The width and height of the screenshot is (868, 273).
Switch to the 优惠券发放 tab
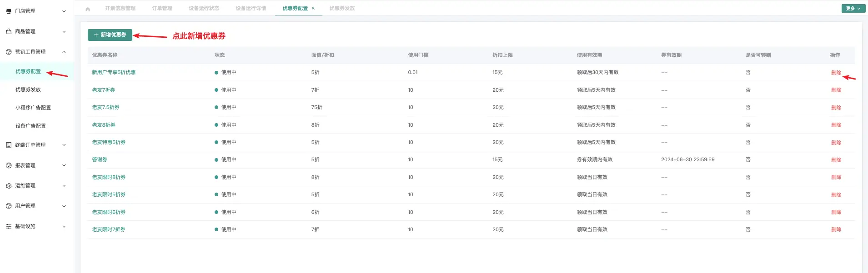(342, 8)
